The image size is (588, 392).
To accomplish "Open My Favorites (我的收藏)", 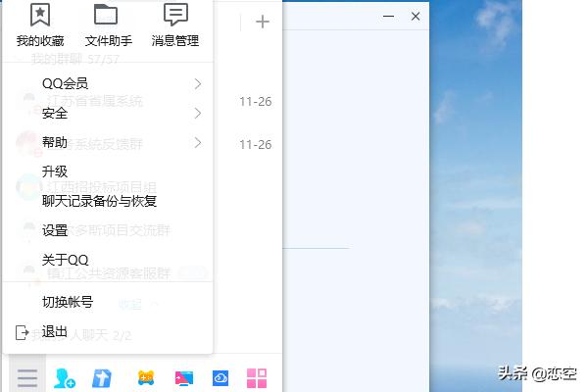I will click(x=40, y=24).
